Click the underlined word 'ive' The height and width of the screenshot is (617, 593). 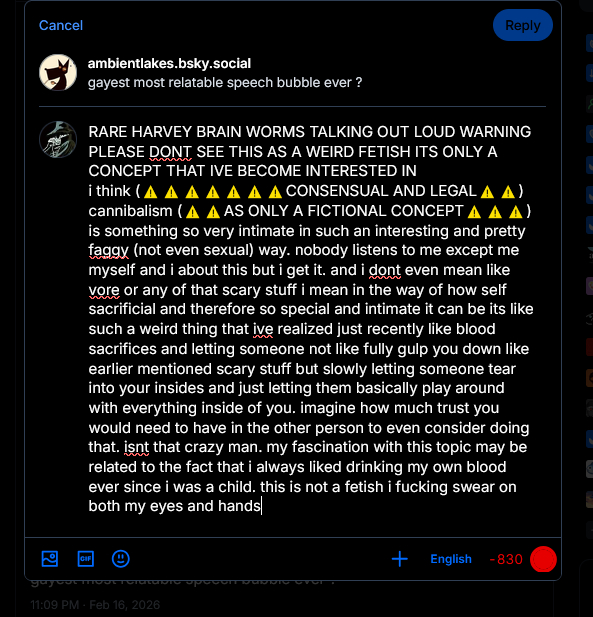coord(263,329)
